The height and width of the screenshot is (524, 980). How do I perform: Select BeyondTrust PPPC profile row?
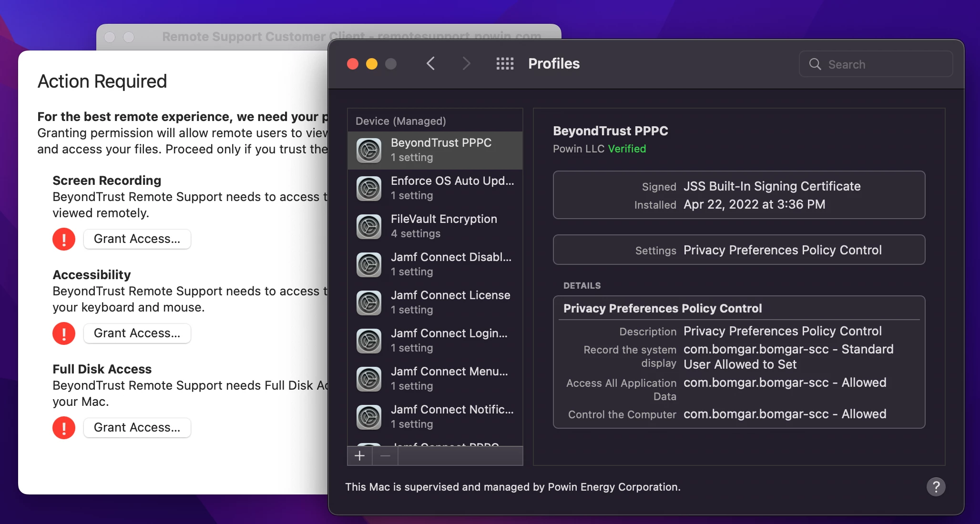[435, 151]
